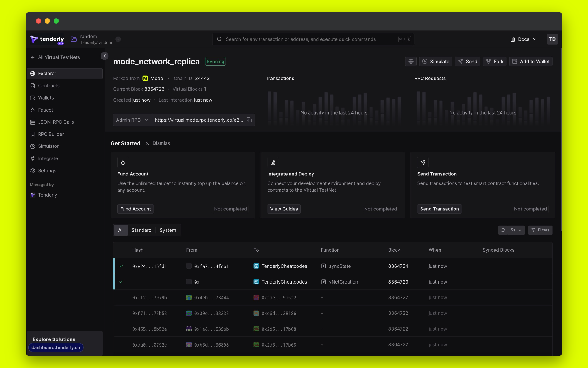Toggle the auto-refresh for transactions
Image resolution: width=588 pixels, height=368 pixels.
[x=503, y=230]
